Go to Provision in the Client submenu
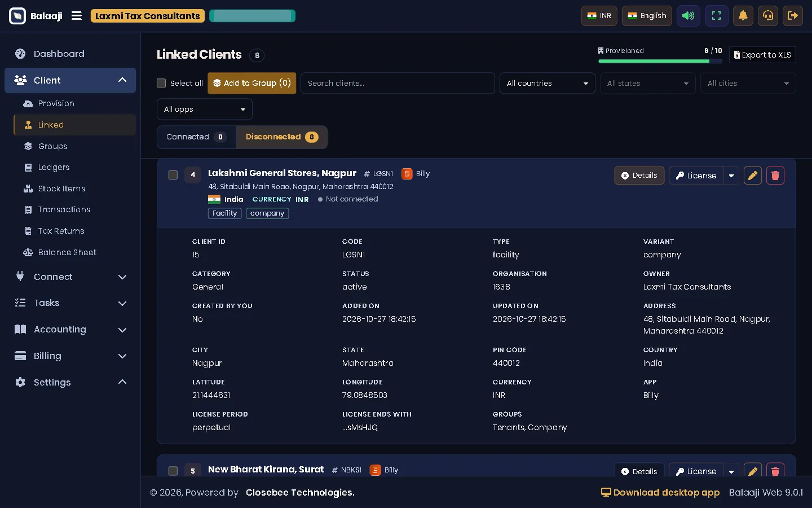This screenshot has height=508, width=812. [x=75, y=103]
